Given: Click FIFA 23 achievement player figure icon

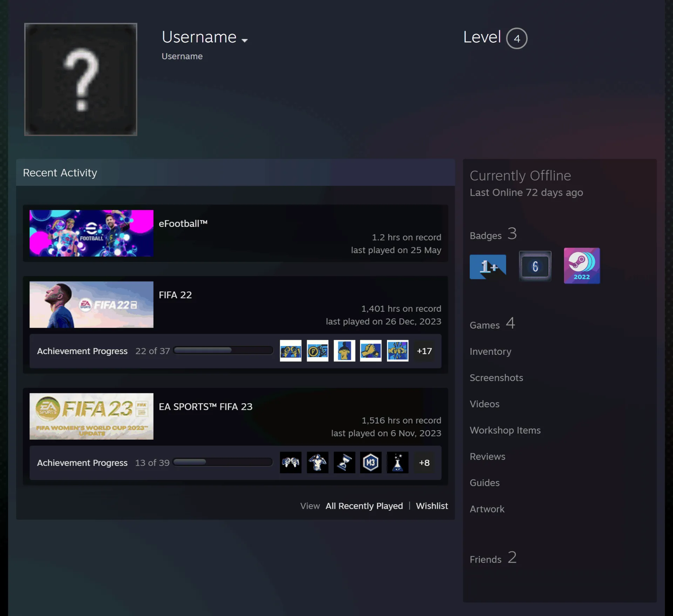Looking at the screenshot, I should click(x=318, y=462).
